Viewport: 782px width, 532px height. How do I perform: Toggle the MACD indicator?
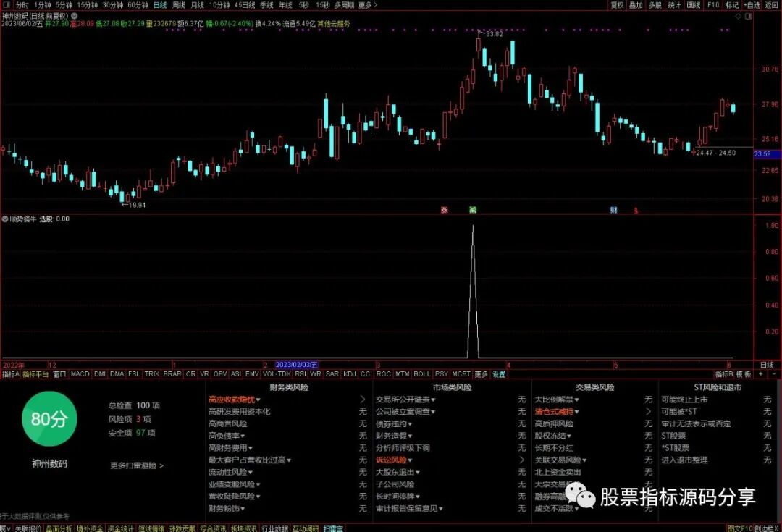(80, 374)
